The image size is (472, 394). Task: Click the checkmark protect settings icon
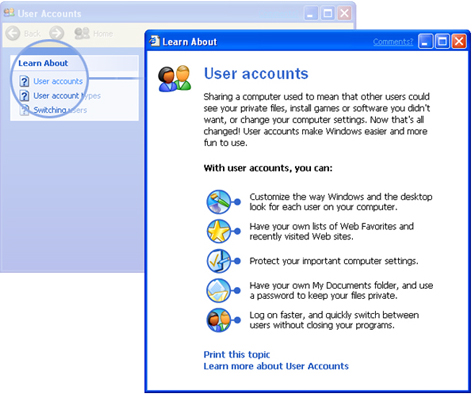click(219, 261)
